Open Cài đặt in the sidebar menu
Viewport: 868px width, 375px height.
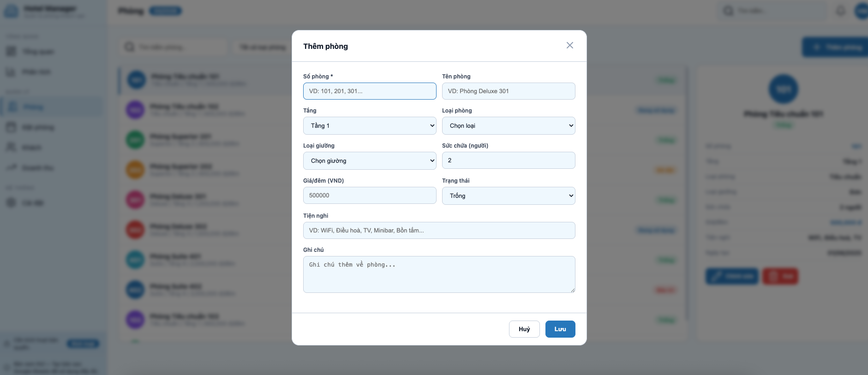(x=32, y=203)
